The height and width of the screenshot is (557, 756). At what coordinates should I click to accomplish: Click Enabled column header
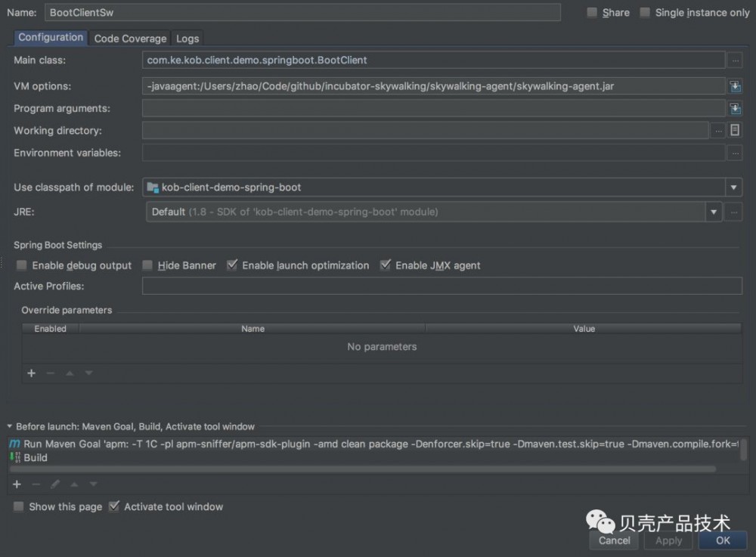(51, 329)
